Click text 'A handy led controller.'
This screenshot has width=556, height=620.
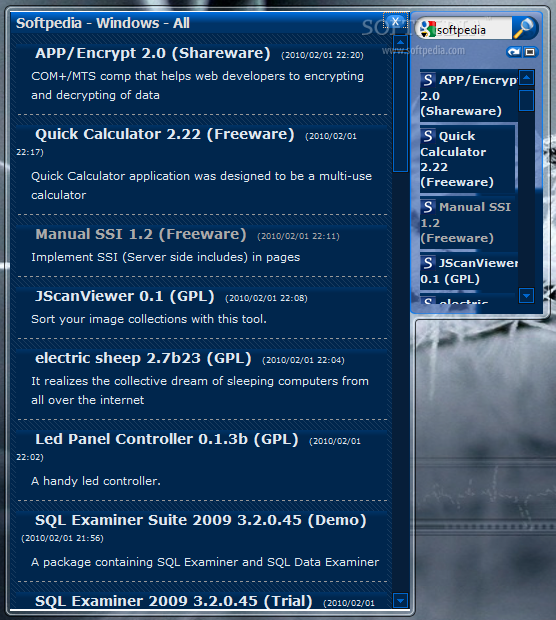(96, 481)
